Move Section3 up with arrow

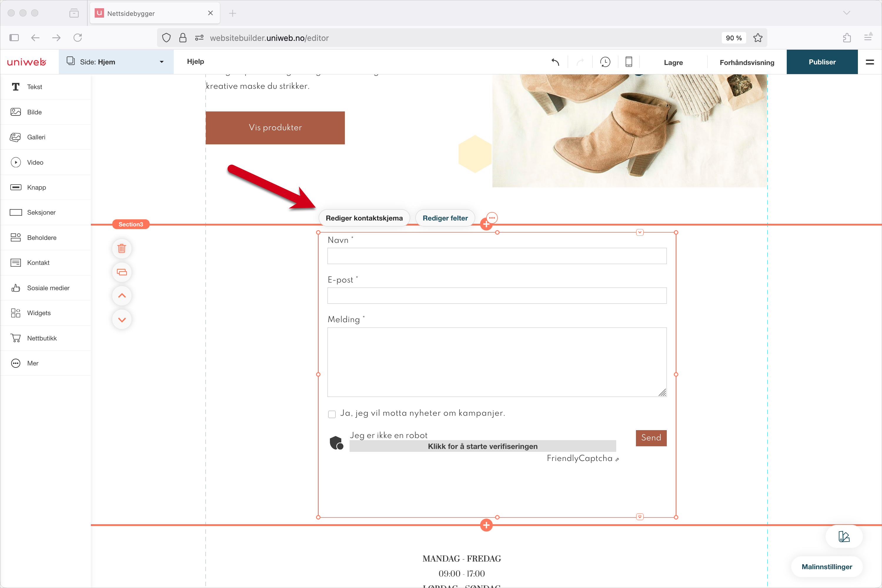[x=122, y=295]
